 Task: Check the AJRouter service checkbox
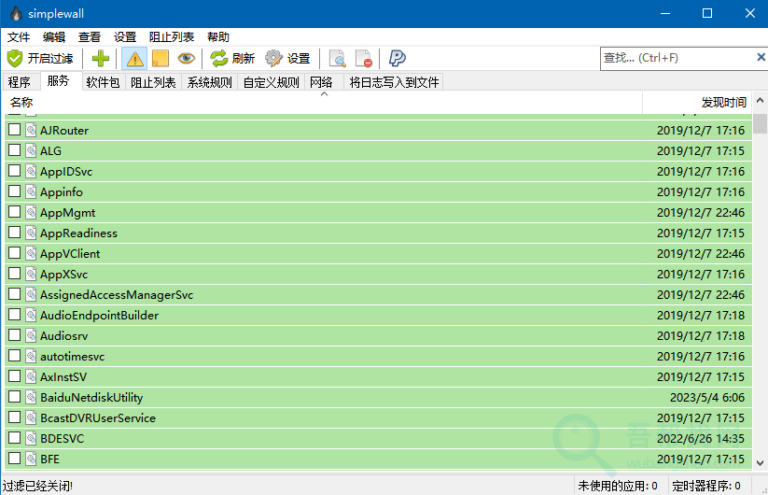click(x=14, y=130)
